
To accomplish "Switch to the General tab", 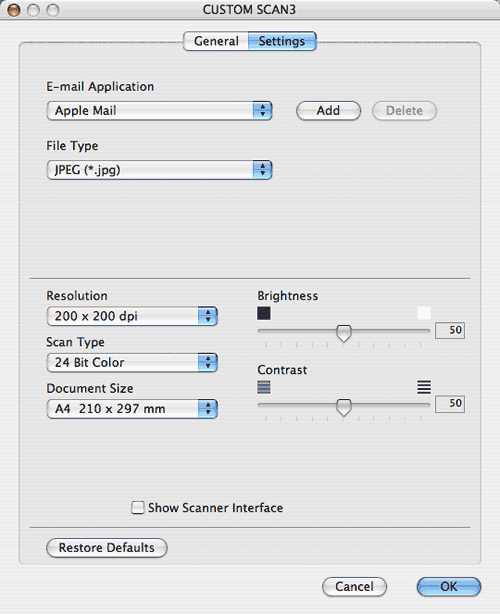I will (x=216, y=41).
